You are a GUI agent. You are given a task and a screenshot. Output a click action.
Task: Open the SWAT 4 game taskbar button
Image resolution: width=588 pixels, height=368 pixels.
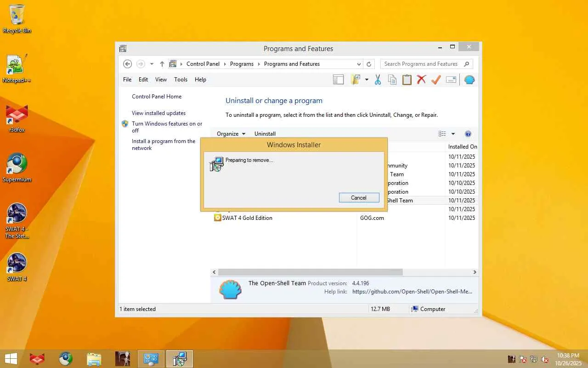(x=123, y=359)
